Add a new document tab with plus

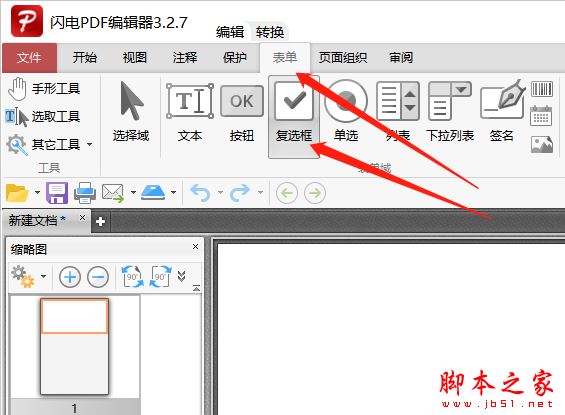(101, 222)
